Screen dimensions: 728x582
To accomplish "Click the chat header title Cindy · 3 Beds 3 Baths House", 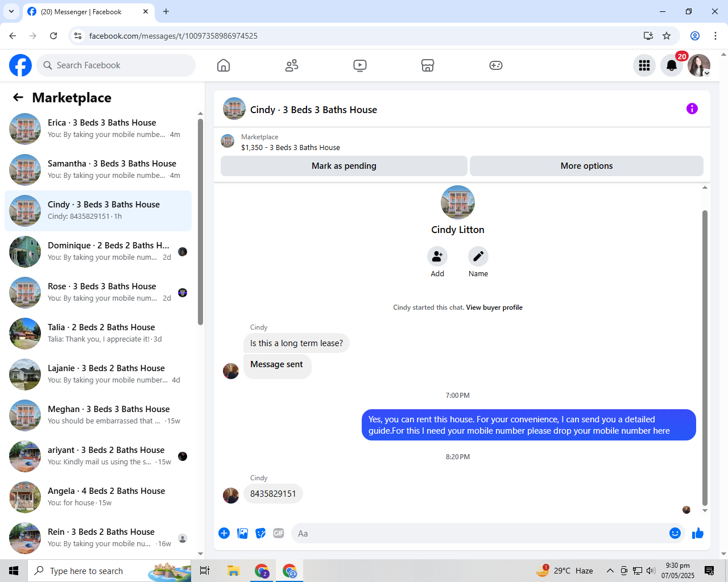I will click(x=313, y=110).
